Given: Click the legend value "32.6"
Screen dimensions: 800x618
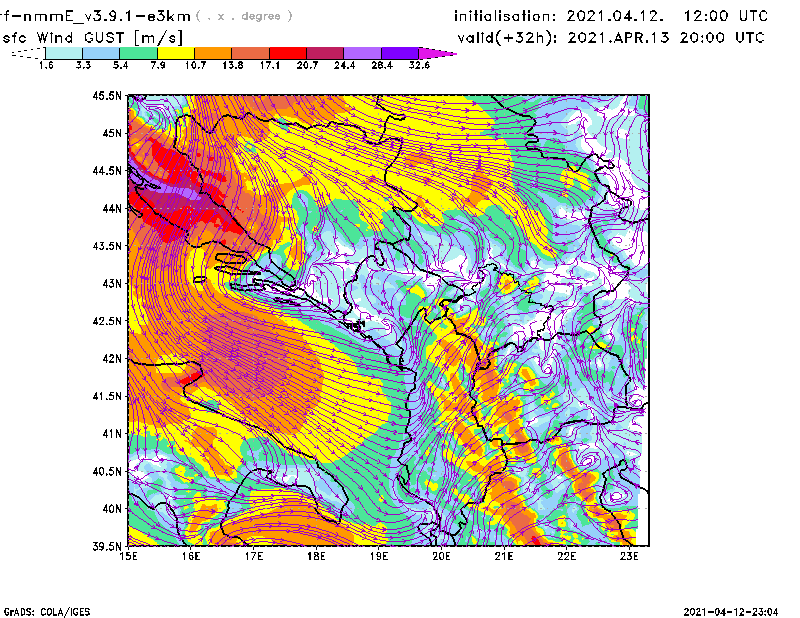Looking at the screenshot, I should click(419, 65).
